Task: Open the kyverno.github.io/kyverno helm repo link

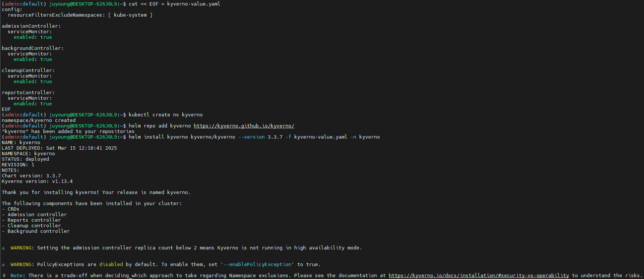Action: [x=244, y=126]
